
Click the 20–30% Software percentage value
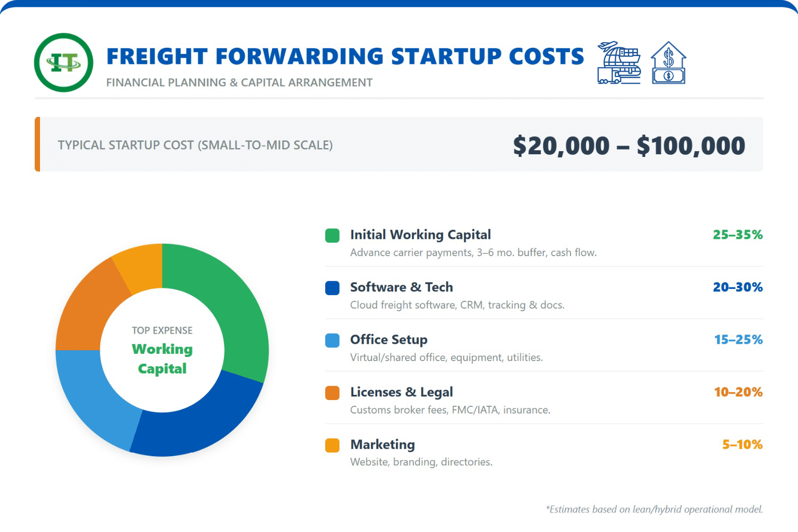737,287
